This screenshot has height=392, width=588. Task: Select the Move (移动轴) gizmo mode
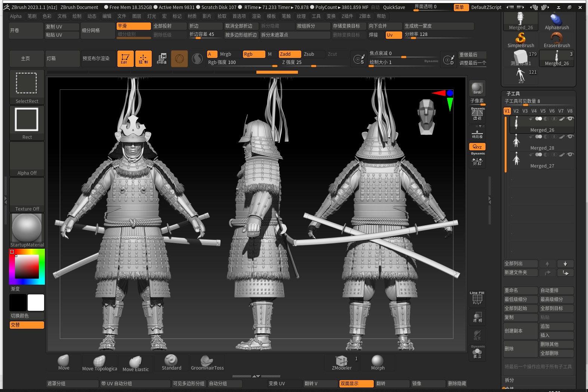(x=161, y=59)
